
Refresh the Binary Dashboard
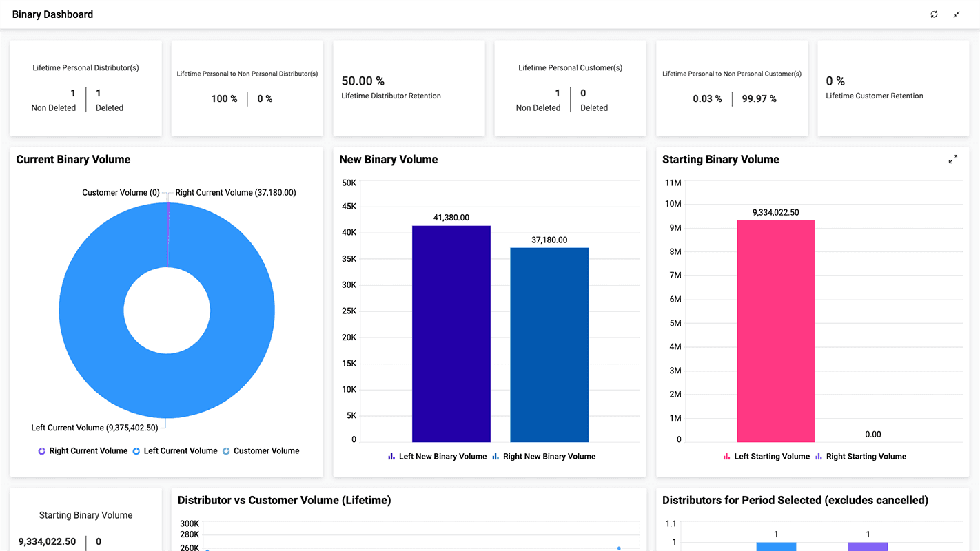click(x=934, y=14)
